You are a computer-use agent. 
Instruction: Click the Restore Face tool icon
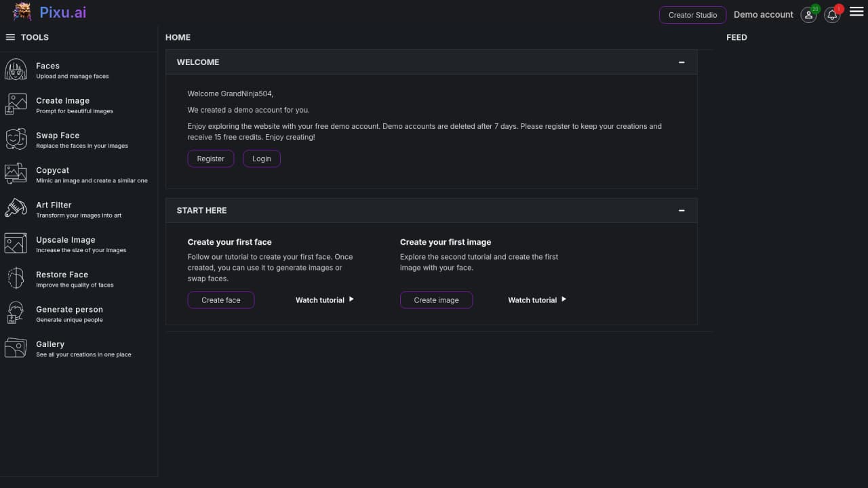[16, 278]
